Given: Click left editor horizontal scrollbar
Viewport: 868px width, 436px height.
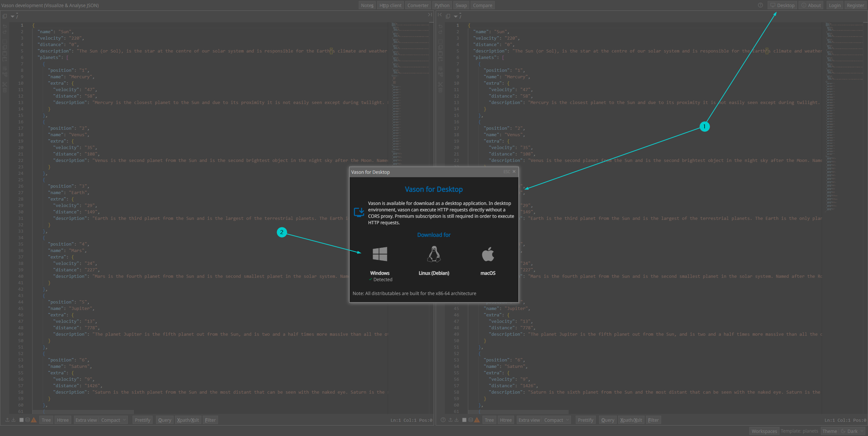Looking at the screenshot, I should click(83, 412).
